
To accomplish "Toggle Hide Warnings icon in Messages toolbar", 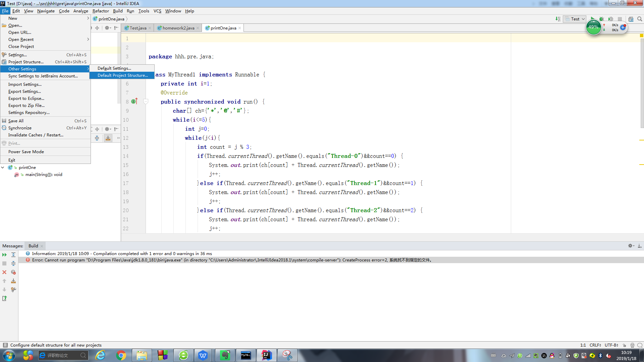I will click(x=13, y=272).
